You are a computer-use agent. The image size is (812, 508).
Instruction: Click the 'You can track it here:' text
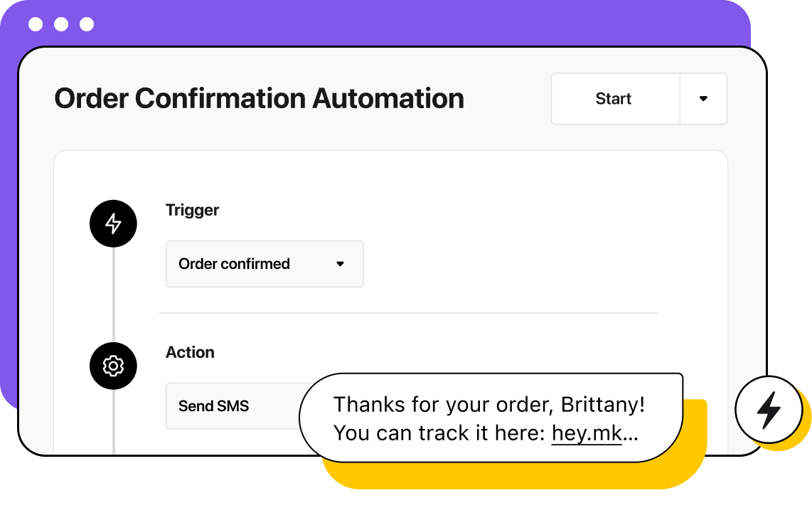click(439, 433)
